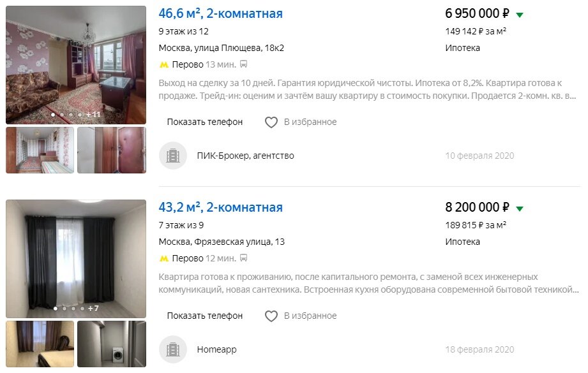Click the heart icon for the 43,2 м² listing
The width and height of the screenshot is (588, 373).
click(271, 316)
